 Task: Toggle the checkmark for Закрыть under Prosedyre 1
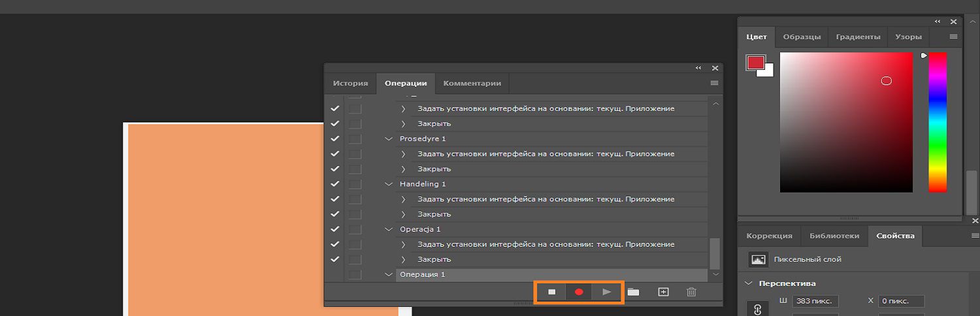335,168
